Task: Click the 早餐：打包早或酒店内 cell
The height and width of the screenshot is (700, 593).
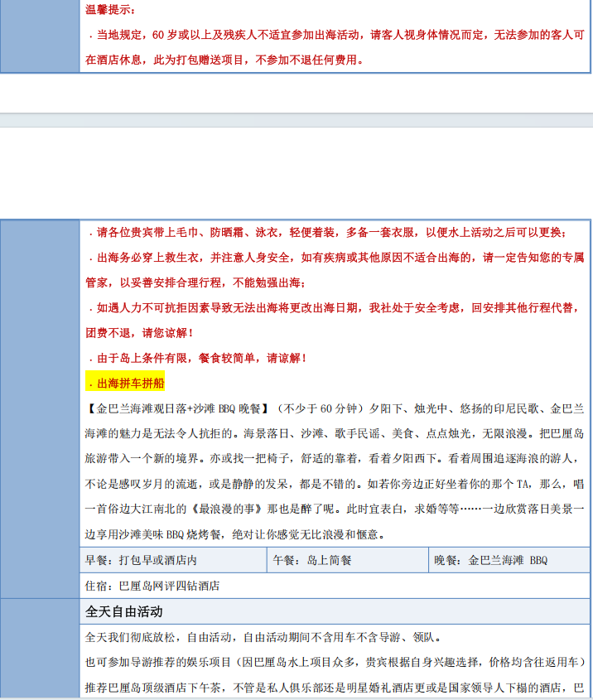Action: [x=173, y=560]
